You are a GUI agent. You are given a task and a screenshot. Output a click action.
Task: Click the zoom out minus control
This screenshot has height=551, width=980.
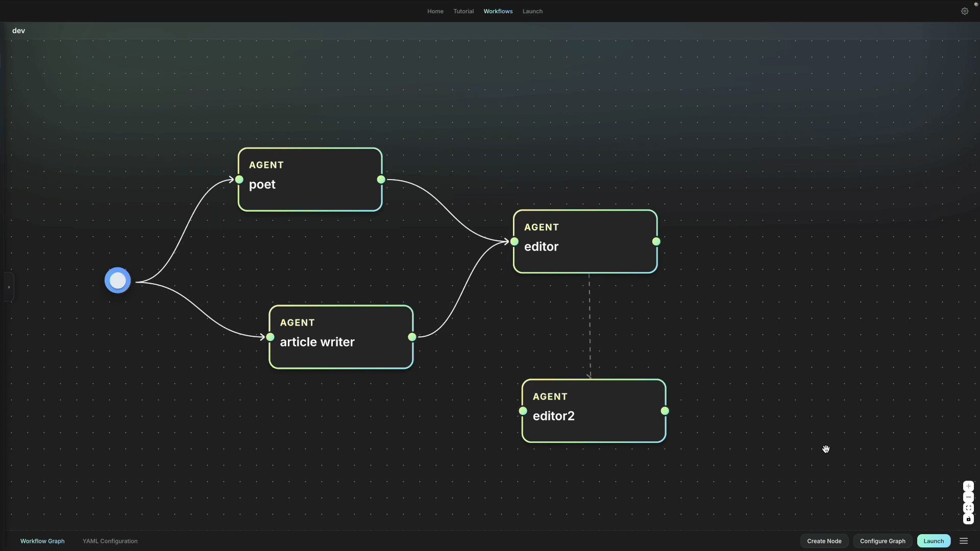968,497
